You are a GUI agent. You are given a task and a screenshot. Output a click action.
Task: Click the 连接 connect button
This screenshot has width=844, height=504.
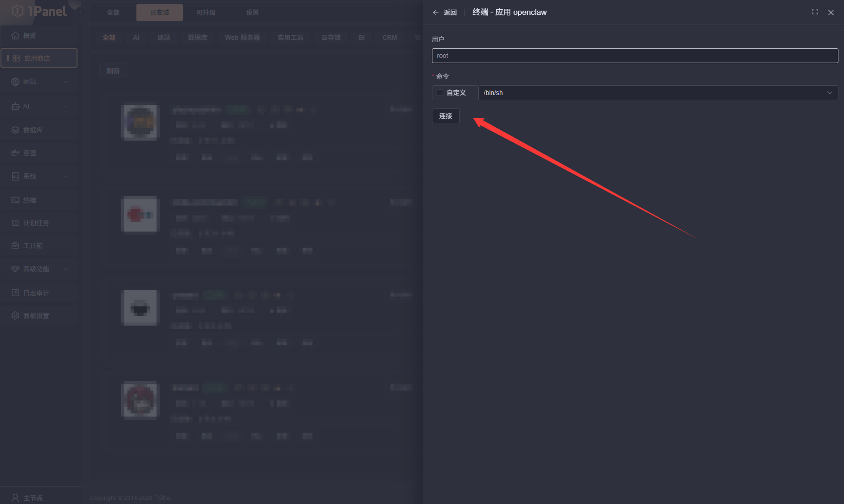(x=445, y=116)
